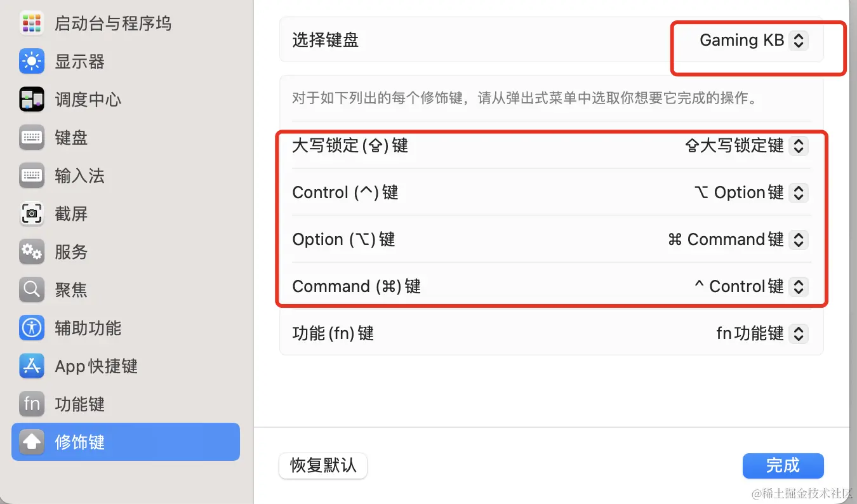Viewport: 857px width, 504px height.
Task: Open the 输入法 input sources icon
Action: coord(32,176)
